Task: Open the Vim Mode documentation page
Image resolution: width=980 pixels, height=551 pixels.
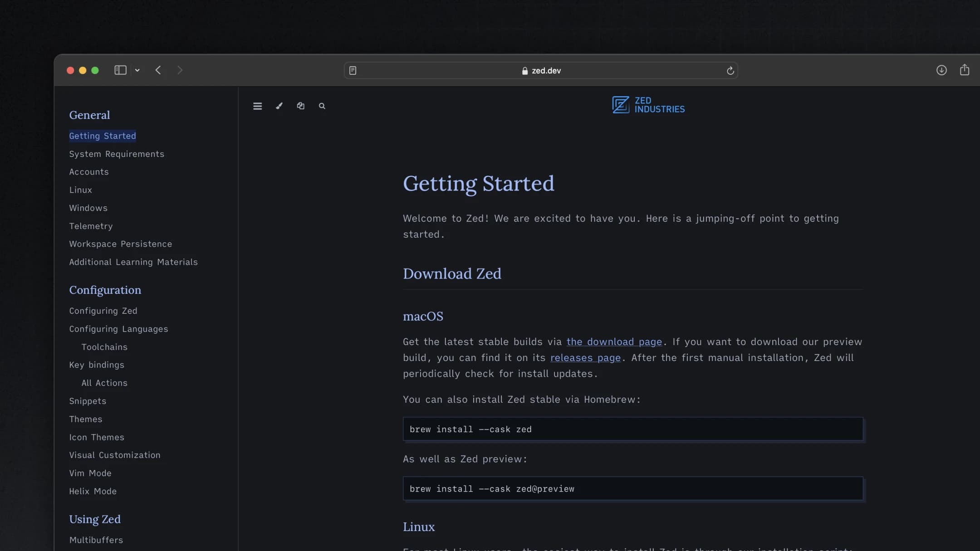Action: point(90,473)
